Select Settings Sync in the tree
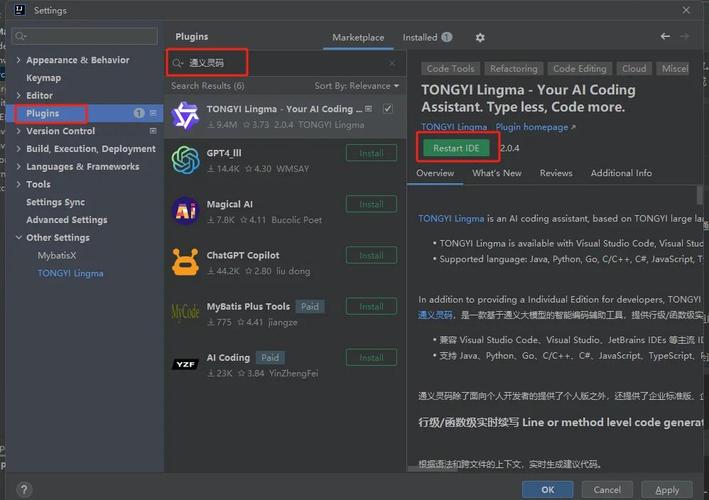The width and height of the screenshot is (709, 500). (x=55, y=202)
